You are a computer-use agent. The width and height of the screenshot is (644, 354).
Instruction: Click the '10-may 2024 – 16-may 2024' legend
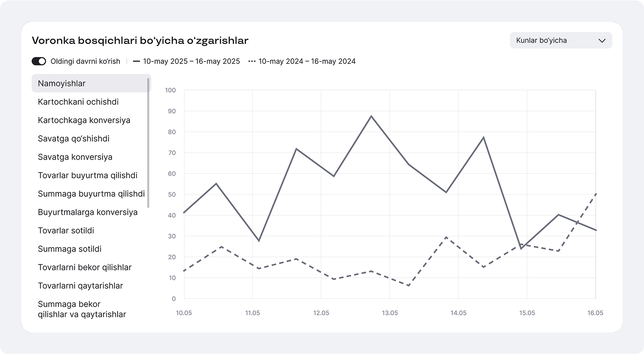(302, 61)
